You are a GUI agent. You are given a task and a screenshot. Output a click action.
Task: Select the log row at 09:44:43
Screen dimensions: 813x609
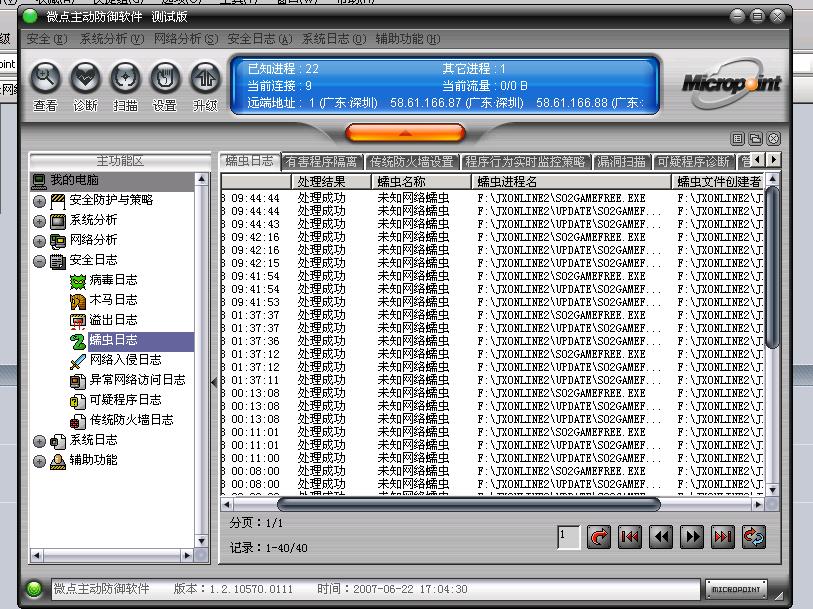pos(493,224)
